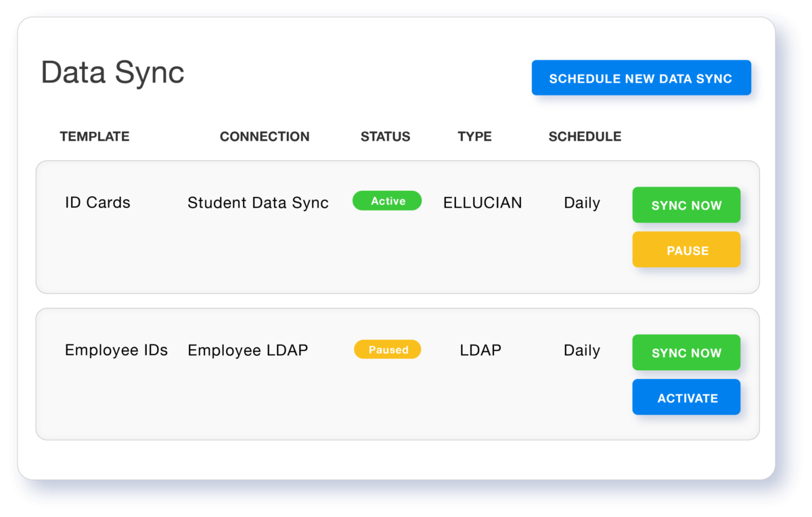Image resolution: width=812 pixels, height=517 pixels.
Task: Click the Schedule New Data Sync button
Action: [641, 78]
